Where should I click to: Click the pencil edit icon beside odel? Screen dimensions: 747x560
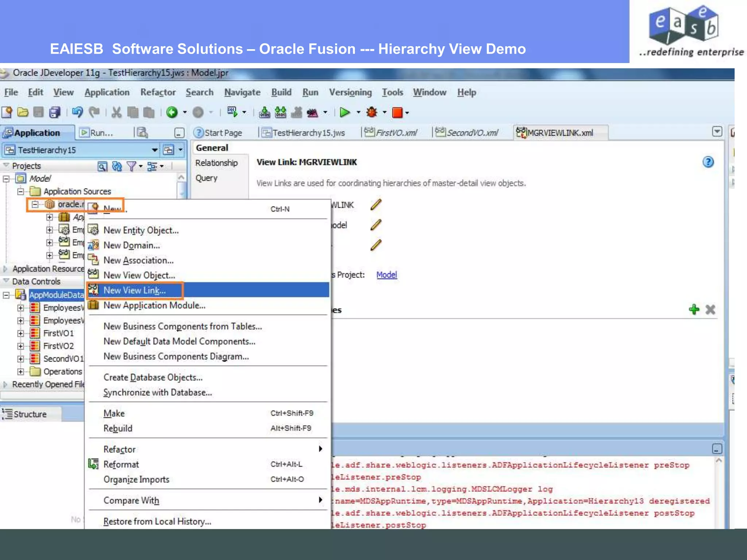pos(376,225)
